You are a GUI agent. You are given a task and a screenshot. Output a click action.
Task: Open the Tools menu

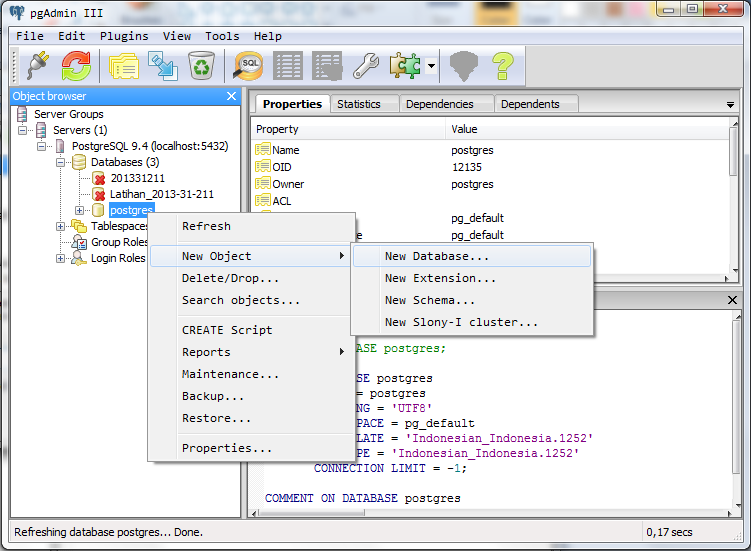pos(222,36)
